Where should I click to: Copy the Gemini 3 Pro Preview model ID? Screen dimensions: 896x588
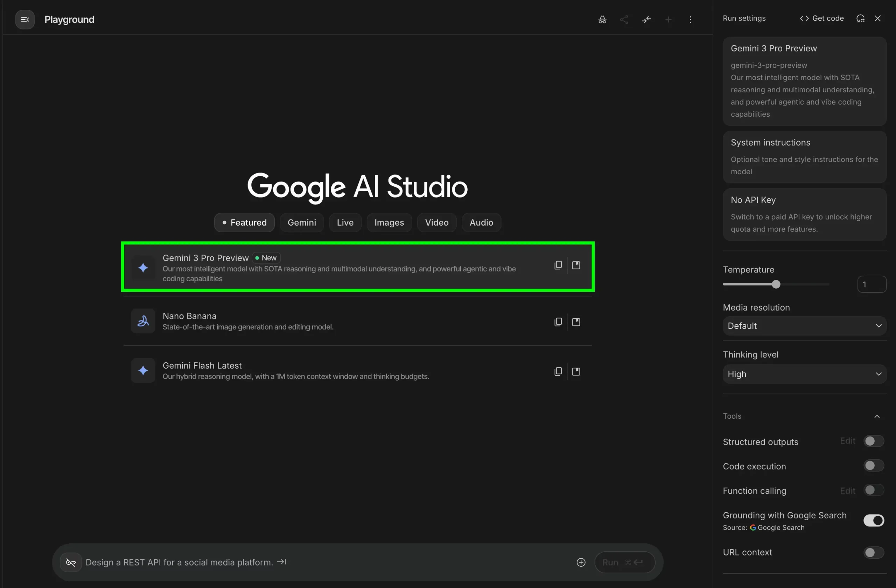click(x=558, y=265)
